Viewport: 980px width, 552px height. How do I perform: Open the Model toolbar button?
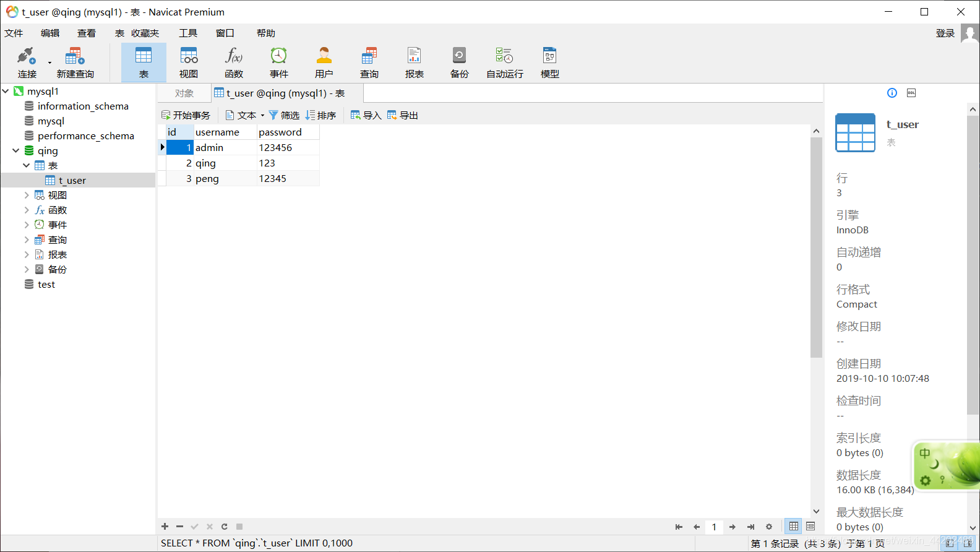coord(550,63)
